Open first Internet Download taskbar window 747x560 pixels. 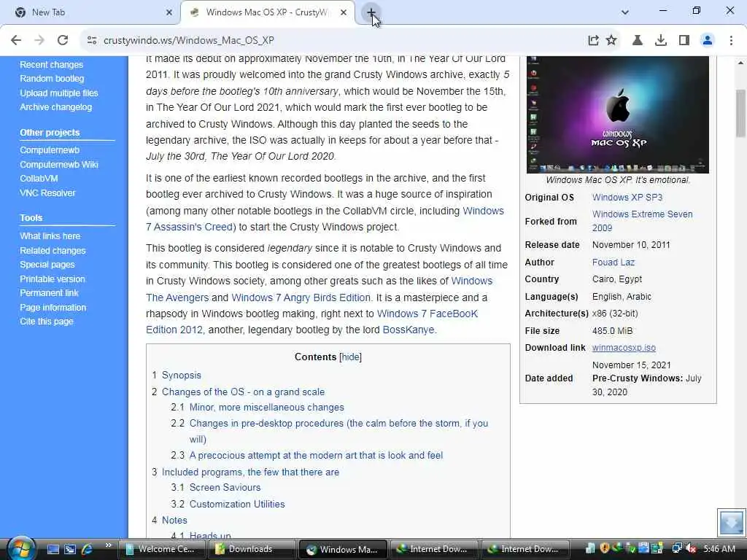tap(433, 549)
